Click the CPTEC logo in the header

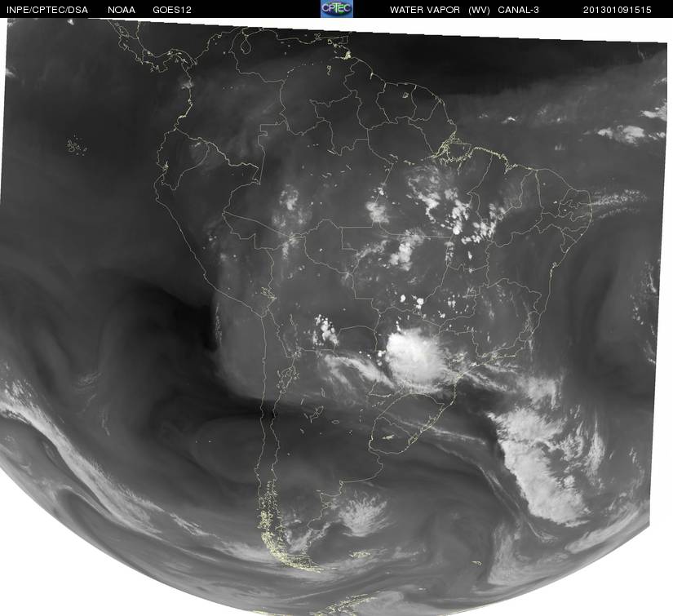pyautogui.click(x=337, y=9)
